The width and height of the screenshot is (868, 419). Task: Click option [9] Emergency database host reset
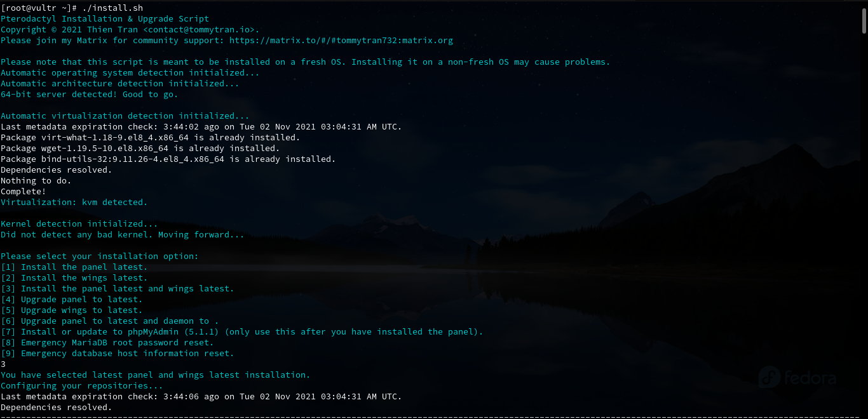pos(118,354)
